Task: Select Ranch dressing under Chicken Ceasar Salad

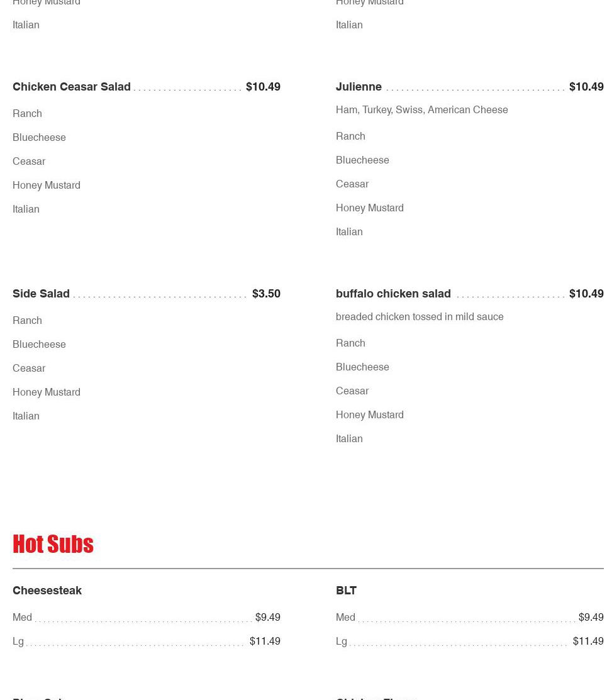Action: coord(27,113)
